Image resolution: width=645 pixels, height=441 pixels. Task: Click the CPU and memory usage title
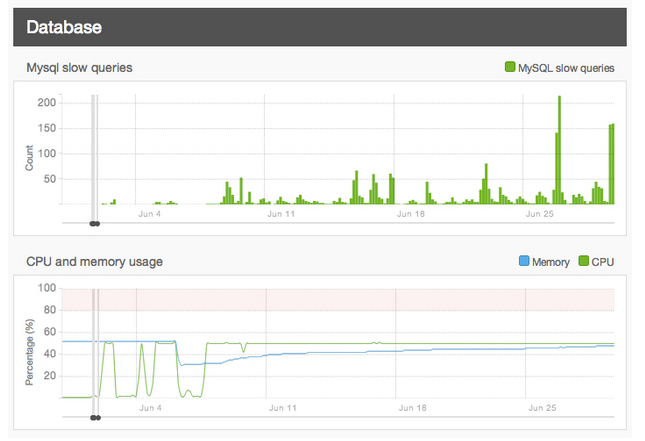coord(95,262)
